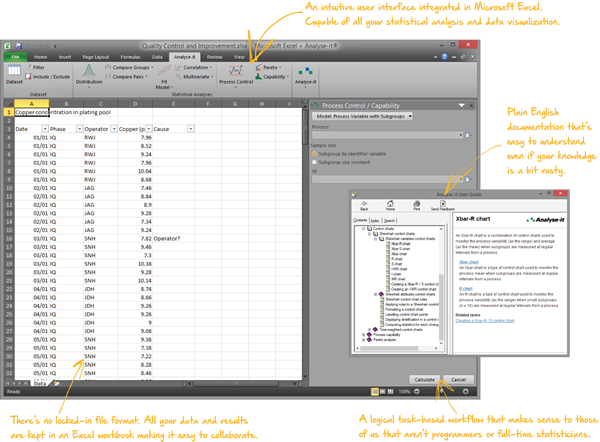The height and width of the screenshot is (442, 600).
Task: Follow the R chart link in help
Action: click(466, 289)
